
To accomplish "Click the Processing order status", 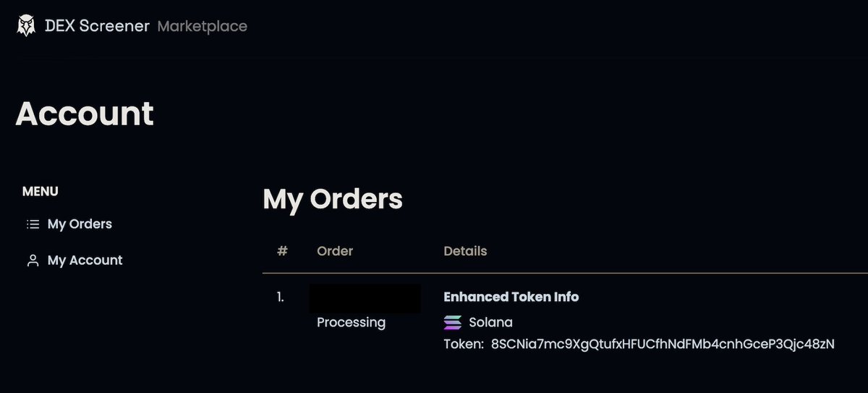I will (351, 323).
